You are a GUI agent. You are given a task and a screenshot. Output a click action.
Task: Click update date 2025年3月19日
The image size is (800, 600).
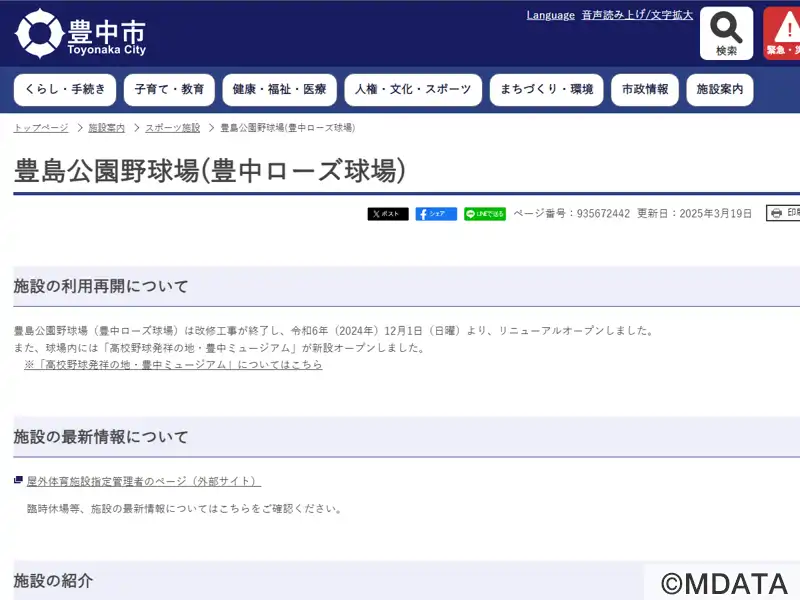pos(715,213)
